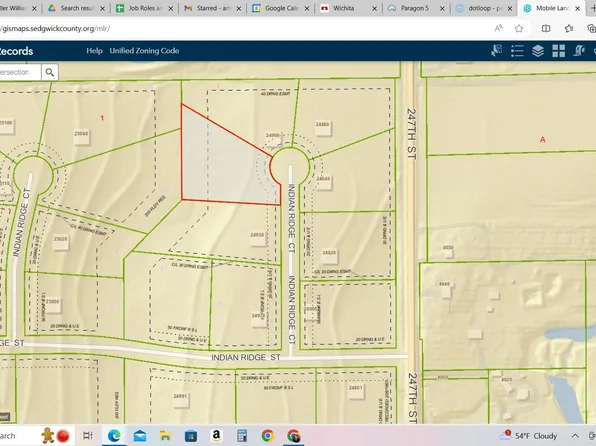Switch to the Google Calendar tab
This screenshot has height=446, width=596.
tap(281, 8)
